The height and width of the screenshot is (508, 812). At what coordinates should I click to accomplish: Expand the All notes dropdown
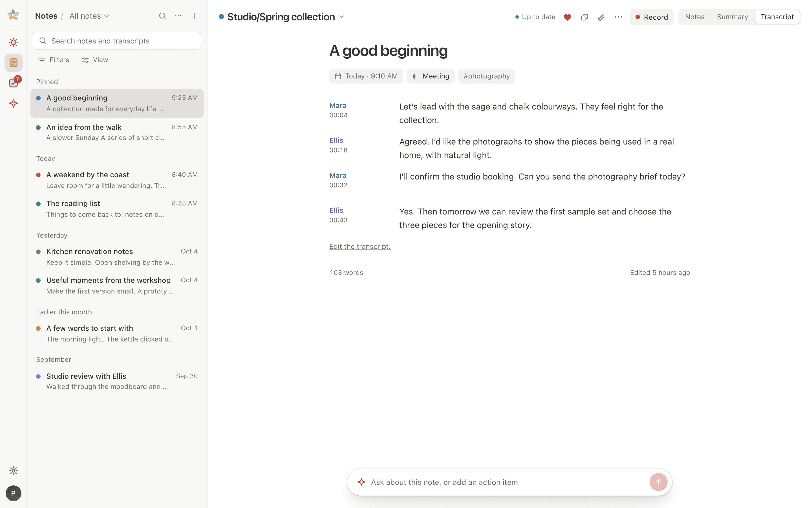89,16
